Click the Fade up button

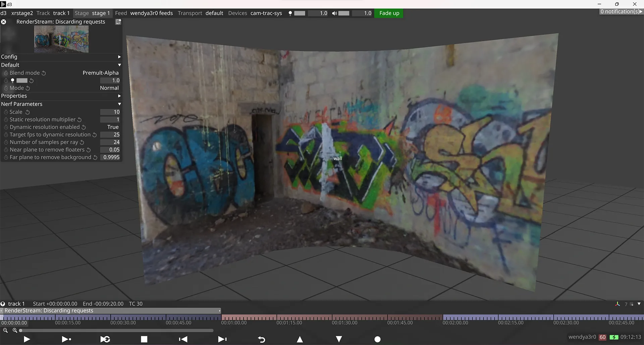point(389,13)
